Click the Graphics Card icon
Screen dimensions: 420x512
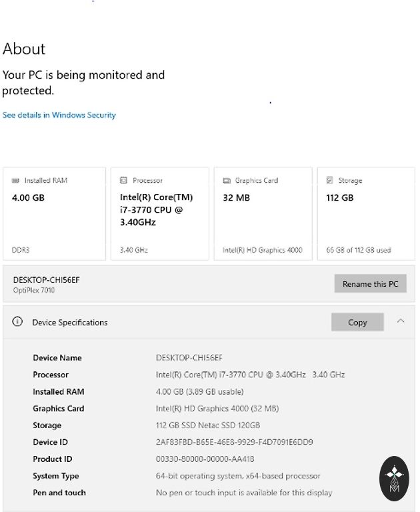[x=227, y=181]
